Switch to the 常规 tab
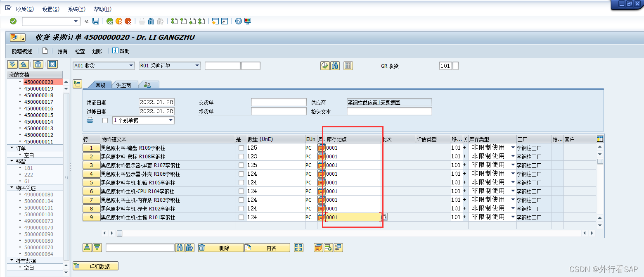644x277 pixels. pyautogui.click(x=100, y=85)
